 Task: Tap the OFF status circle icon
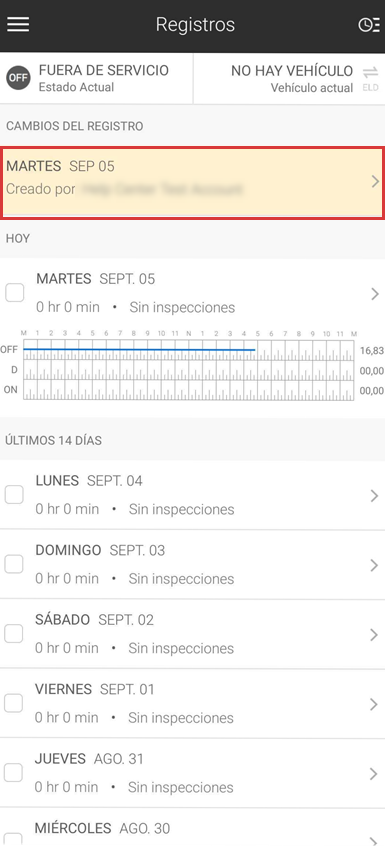pos(18,78)
